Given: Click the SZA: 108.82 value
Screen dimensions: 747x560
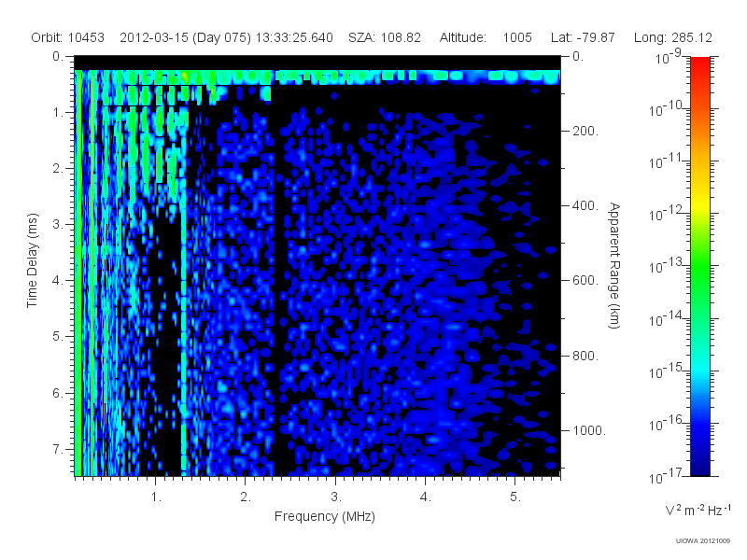Looking at the screenshot, I should [x=385, y=37].
